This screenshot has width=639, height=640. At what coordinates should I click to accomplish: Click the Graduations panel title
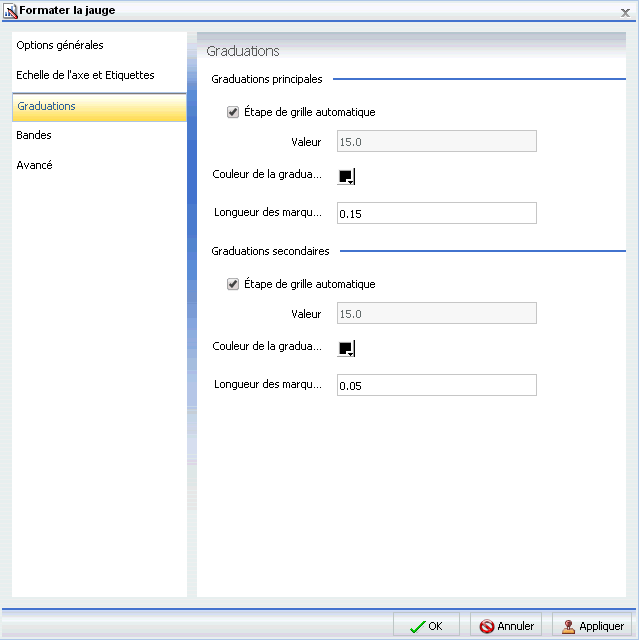[243, 51]
